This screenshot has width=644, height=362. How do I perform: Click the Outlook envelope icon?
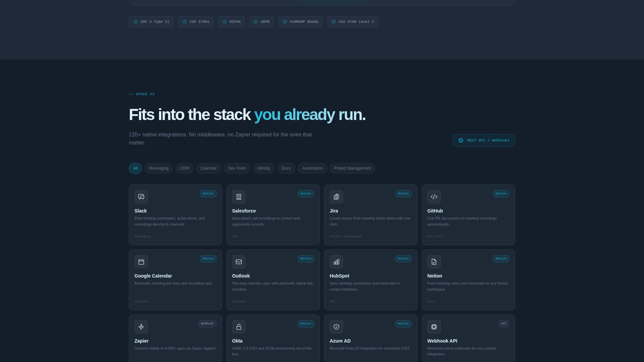(239, 262)
